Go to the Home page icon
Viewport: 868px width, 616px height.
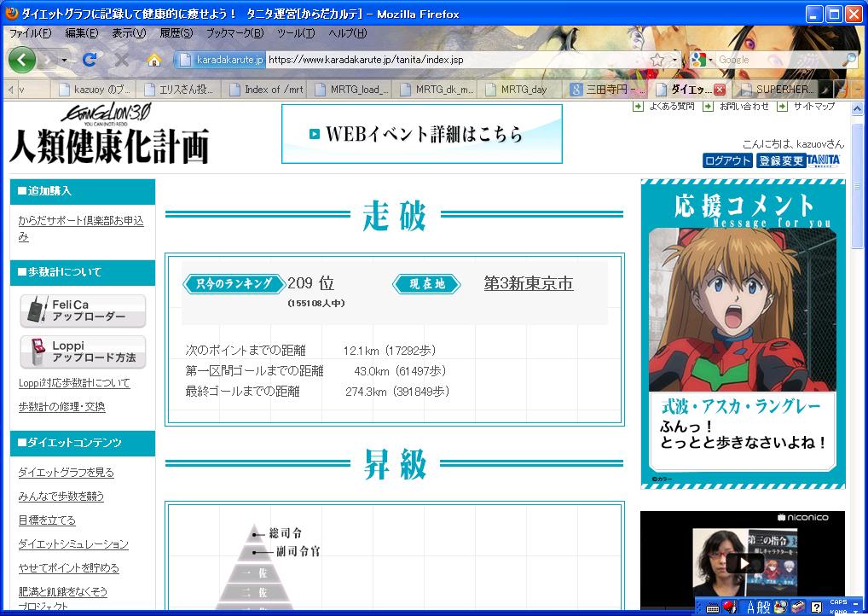[153, 60]
